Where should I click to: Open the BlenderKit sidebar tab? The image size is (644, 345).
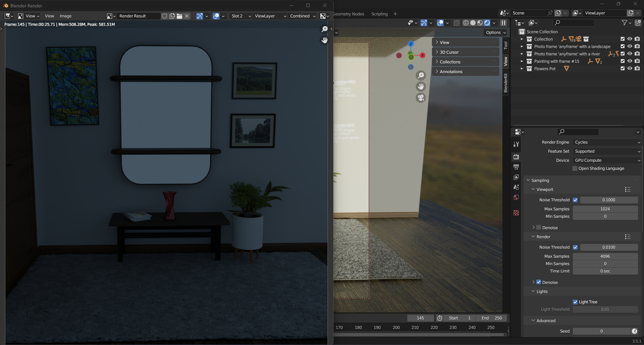click(506, 83)
